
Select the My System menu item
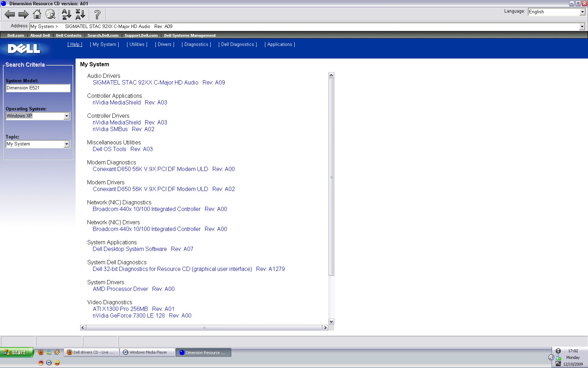[104, 45]
